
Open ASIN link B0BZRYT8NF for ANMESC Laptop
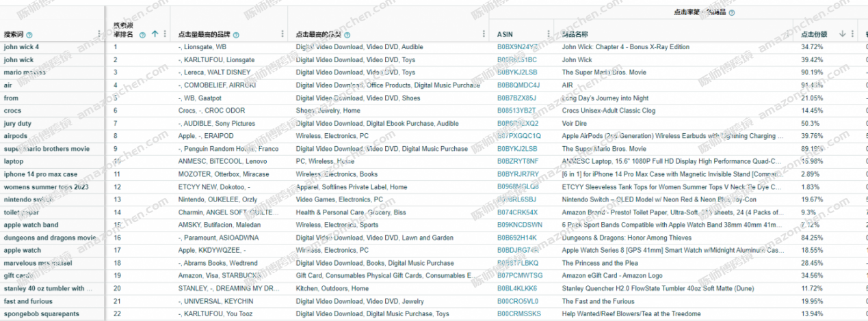click(x=518, y=161)
